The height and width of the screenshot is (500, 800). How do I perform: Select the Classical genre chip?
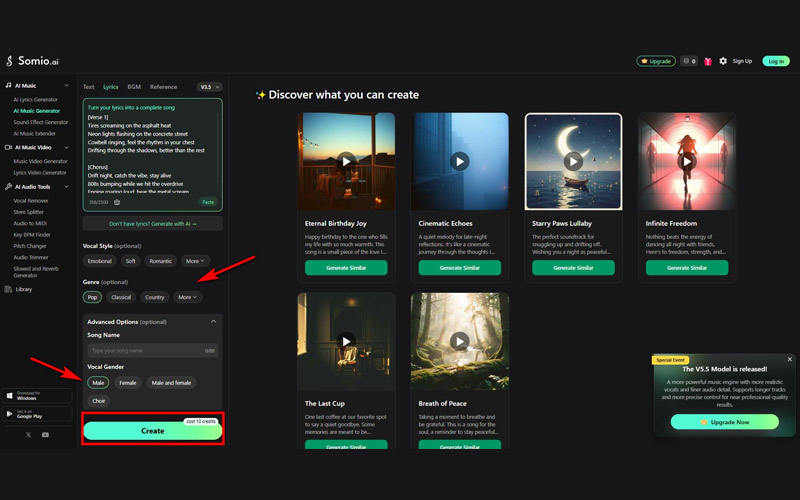click(121, 297)
